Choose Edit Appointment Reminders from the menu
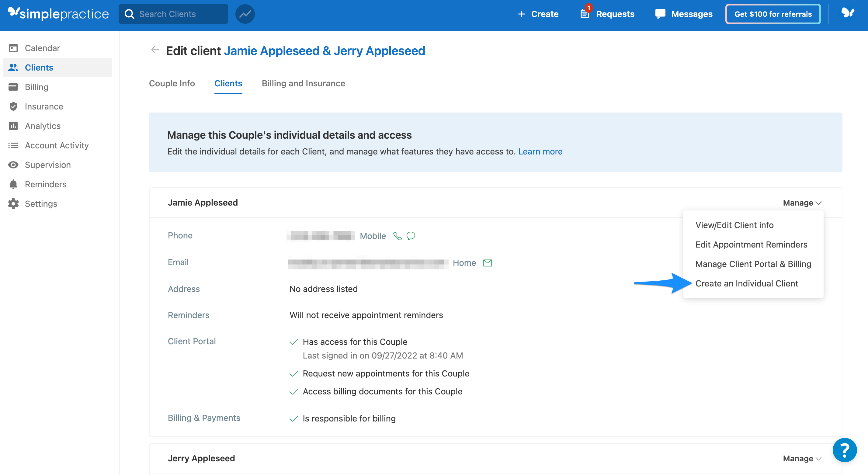The width and height of the screenshot is (868, 475). coord(751,244)
